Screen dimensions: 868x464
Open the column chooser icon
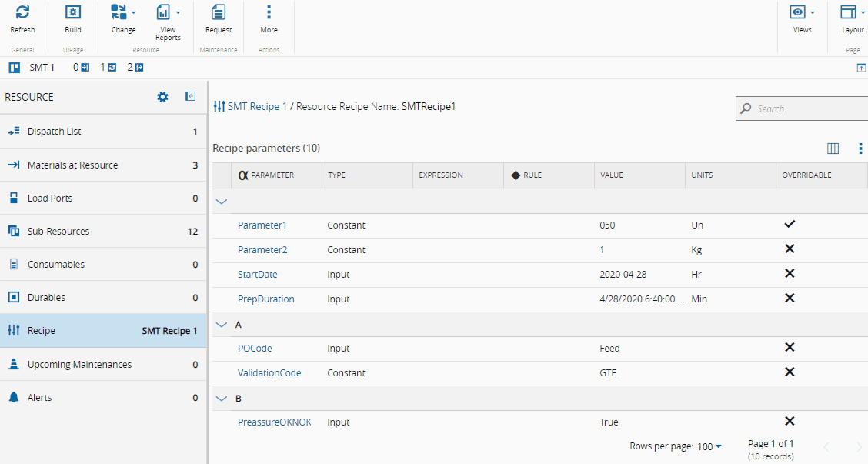point(833,149)
